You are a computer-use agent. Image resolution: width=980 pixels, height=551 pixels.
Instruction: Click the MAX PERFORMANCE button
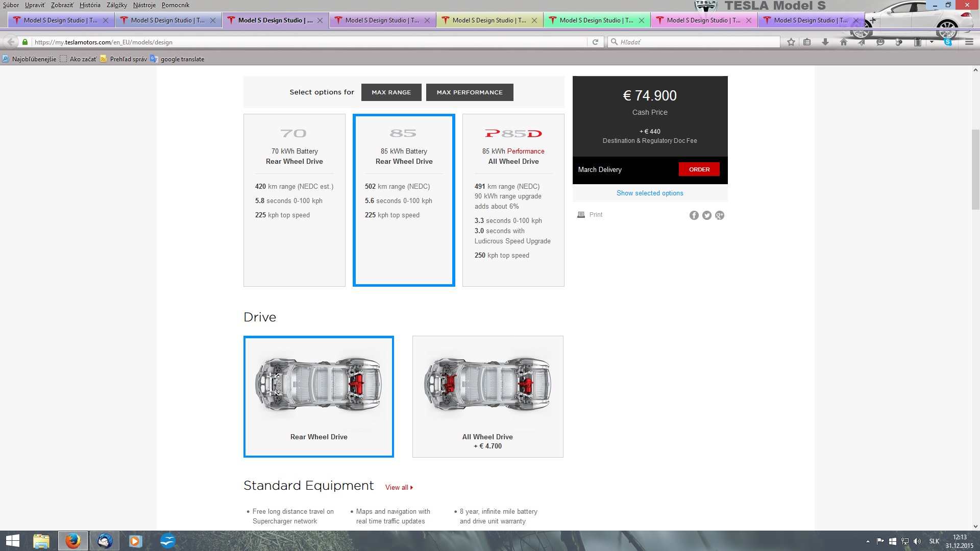click(x=470, y=92)
